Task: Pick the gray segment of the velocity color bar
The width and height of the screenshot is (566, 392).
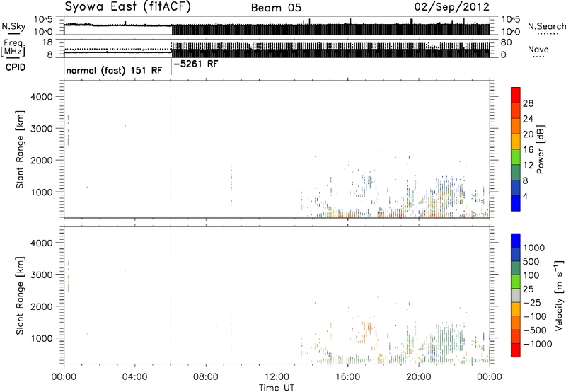Action: tap(516, 295)
